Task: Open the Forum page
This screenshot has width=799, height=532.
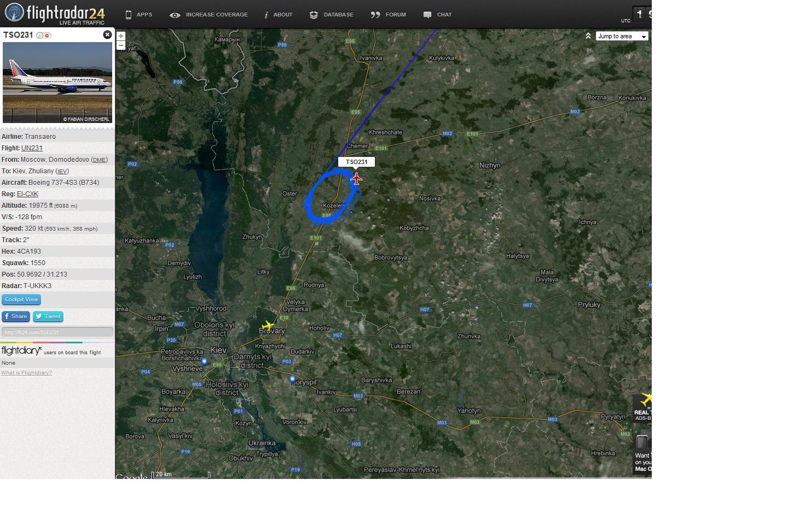Action: 388,15
